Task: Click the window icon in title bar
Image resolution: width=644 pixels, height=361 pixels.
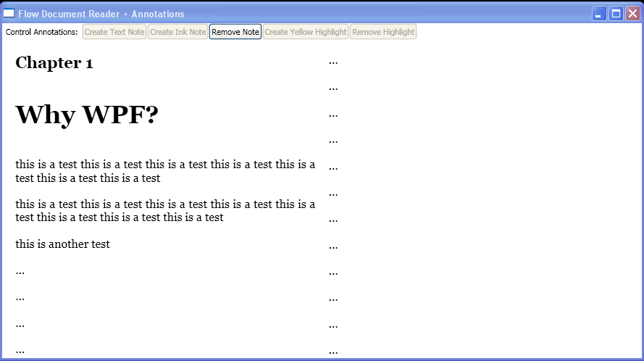Action: (x=9, y=13)
